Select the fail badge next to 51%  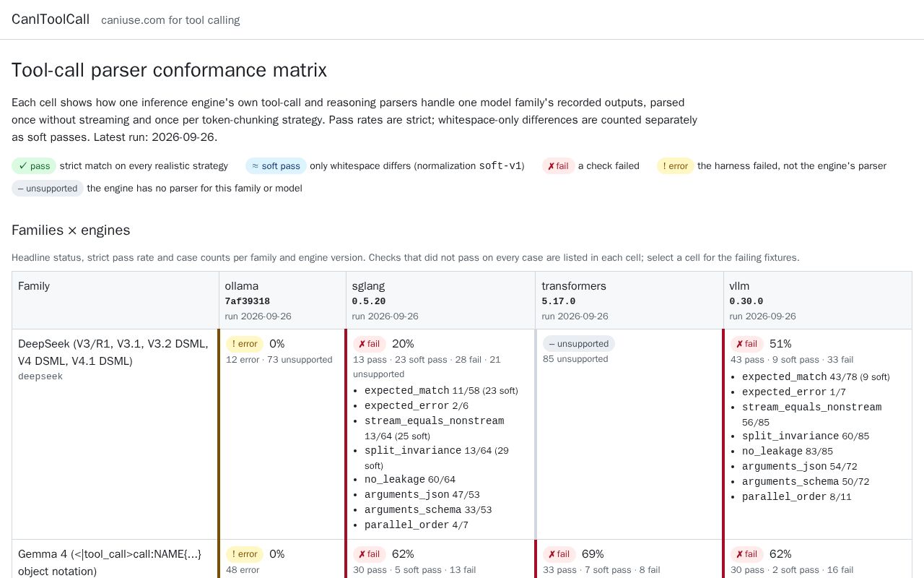[x=747, y=344]
